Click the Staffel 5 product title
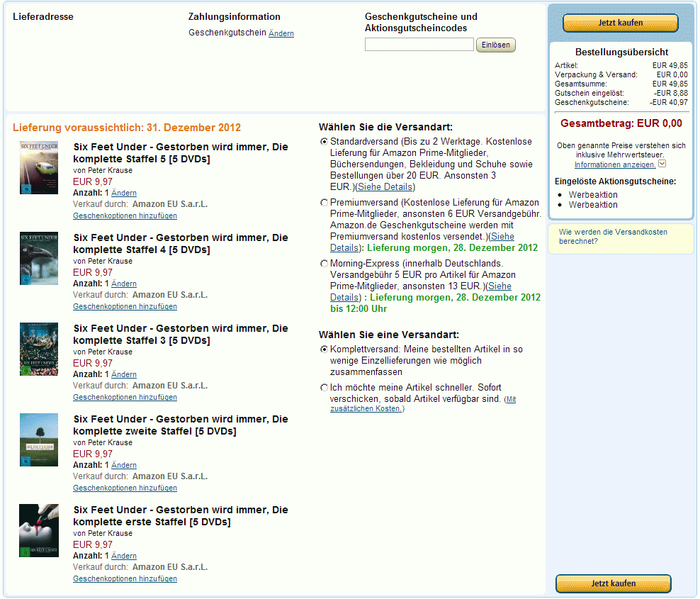The width and height of the screenshot is (700, 599). (x=181, y=153)
